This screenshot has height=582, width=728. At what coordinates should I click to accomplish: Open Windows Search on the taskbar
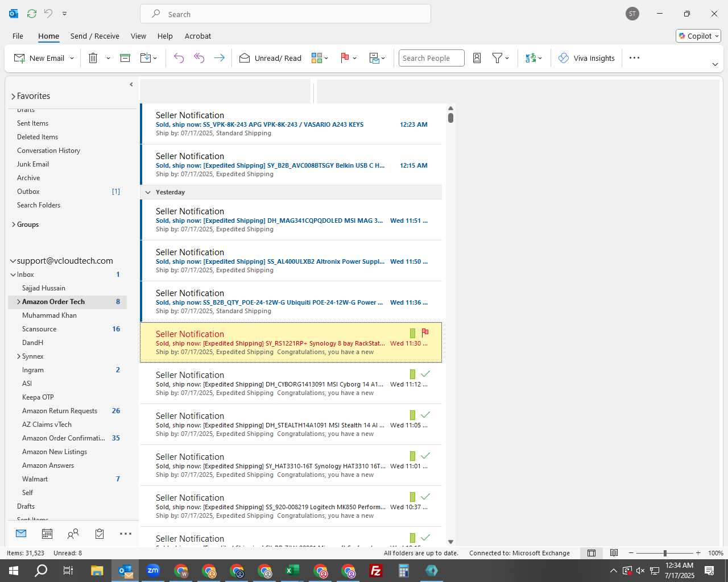[41, 571]
